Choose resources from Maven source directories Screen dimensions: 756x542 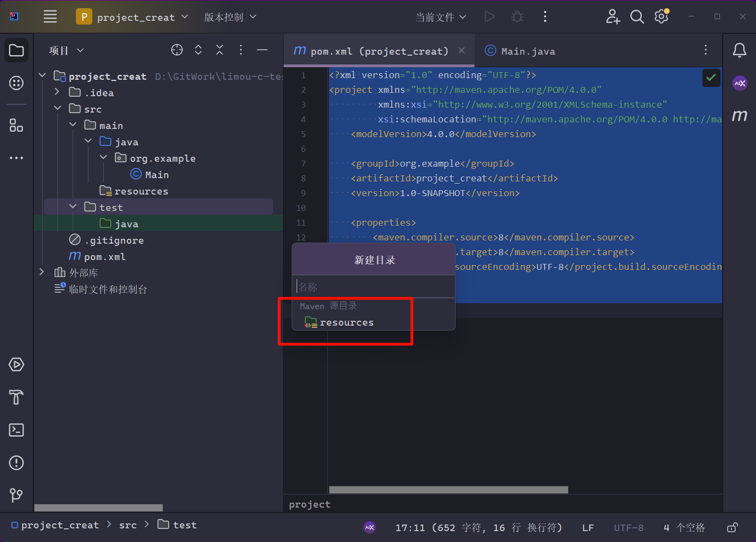(346, 322)
